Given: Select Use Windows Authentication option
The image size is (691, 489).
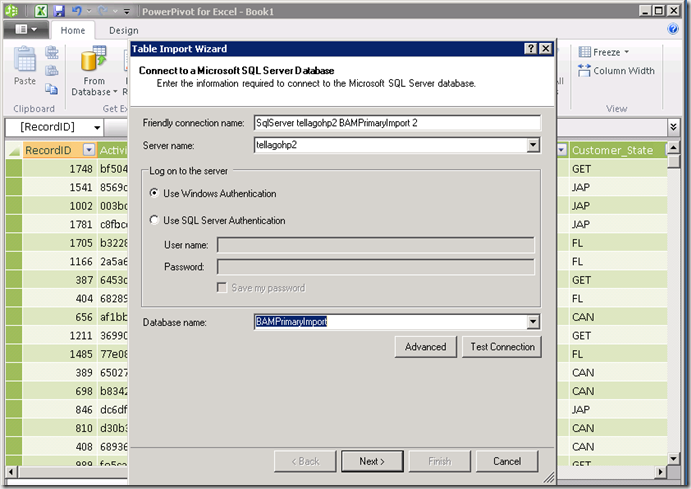Looking at the screenshot, I should tap(154, 193).
